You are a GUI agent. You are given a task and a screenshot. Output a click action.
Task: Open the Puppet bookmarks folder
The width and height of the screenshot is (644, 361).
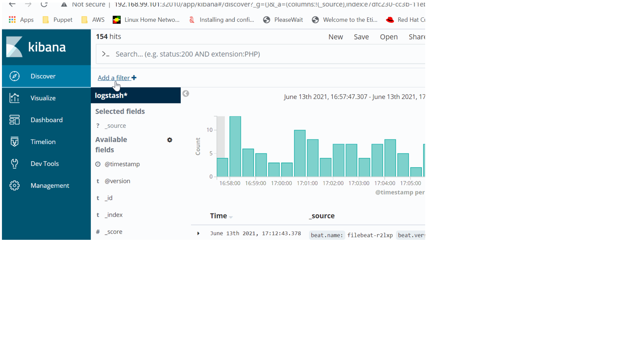[57, 20]
